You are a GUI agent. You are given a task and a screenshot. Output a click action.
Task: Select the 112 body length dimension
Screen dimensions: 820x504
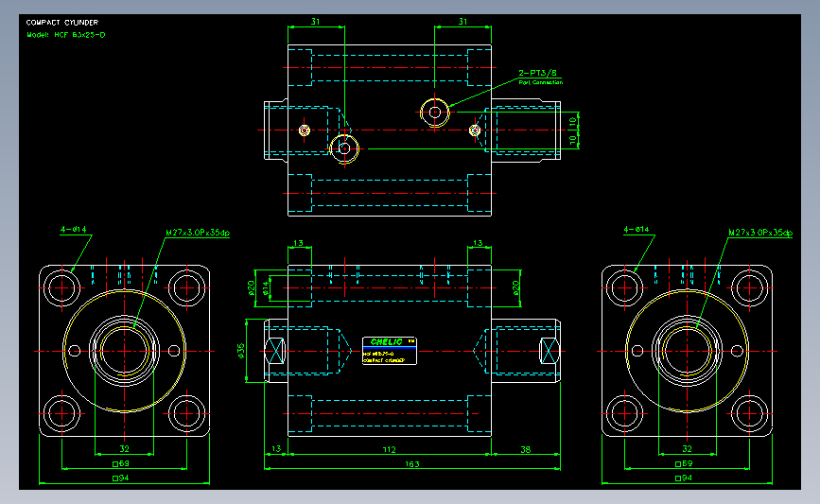pyautogui.click(x=389, y=449)
